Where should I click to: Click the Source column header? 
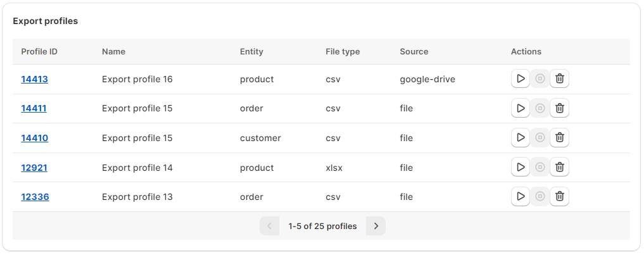414,52
